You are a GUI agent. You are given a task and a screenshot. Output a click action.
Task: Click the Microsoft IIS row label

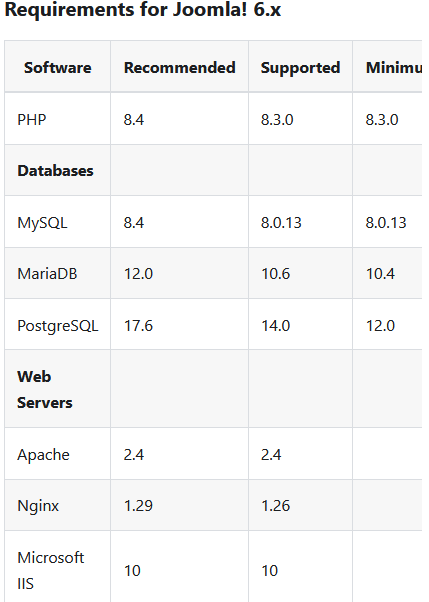[x=50, y=571]
